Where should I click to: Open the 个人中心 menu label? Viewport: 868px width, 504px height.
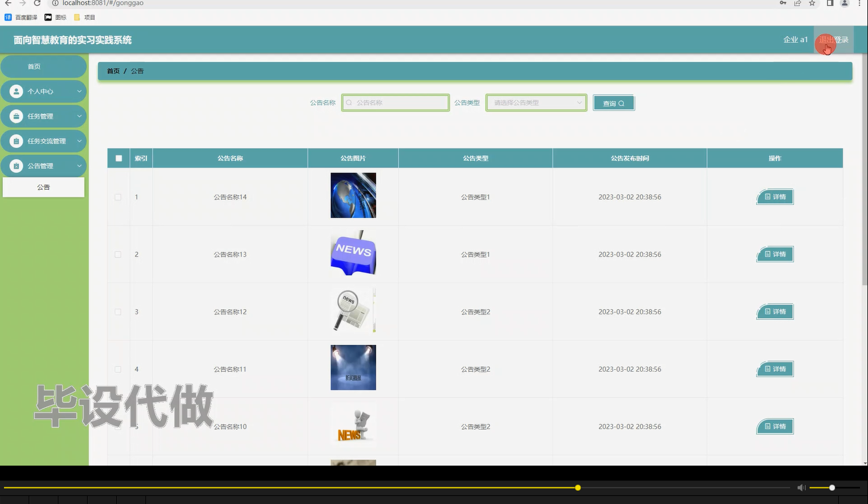40,92
